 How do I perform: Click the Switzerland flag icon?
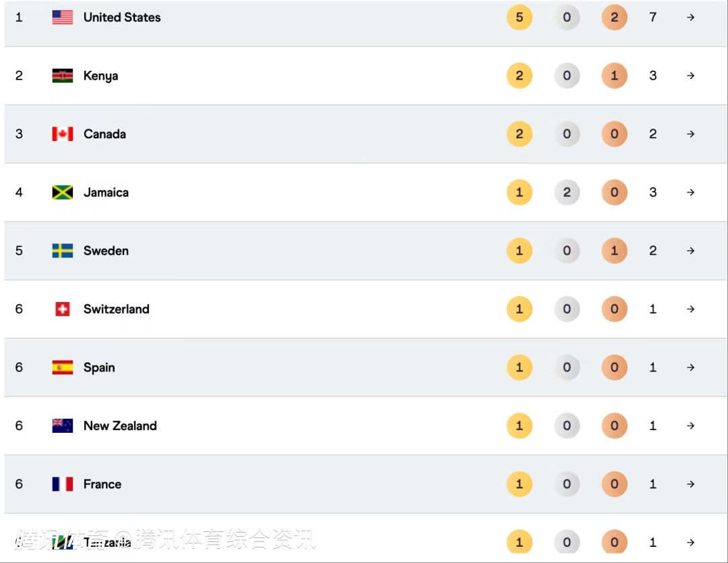(63, 309)
